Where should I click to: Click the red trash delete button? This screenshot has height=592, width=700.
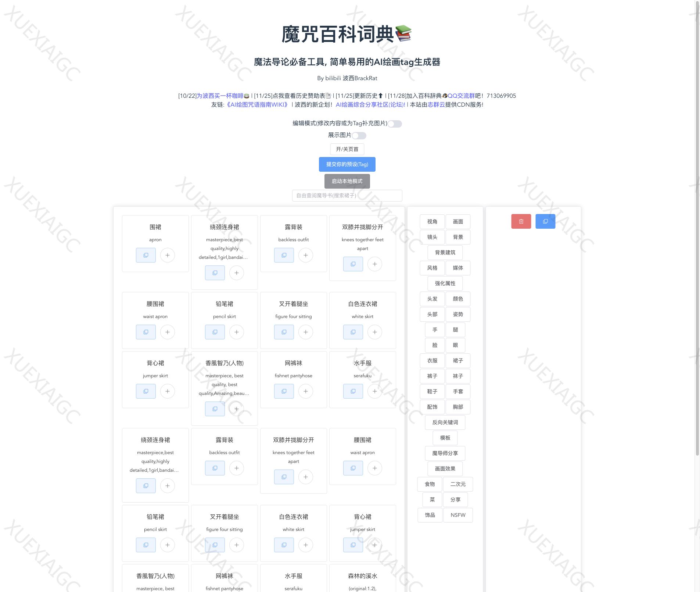coord(521,221)
